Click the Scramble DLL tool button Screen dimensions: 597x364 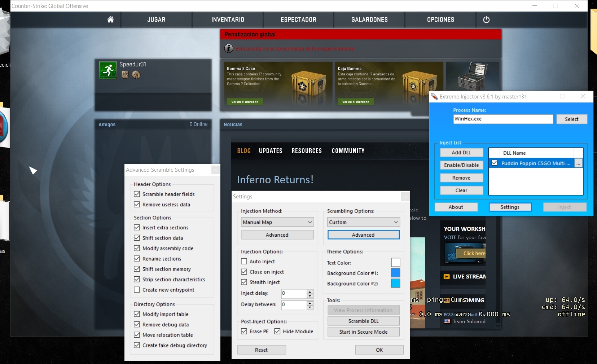click(x=364, y=321)
